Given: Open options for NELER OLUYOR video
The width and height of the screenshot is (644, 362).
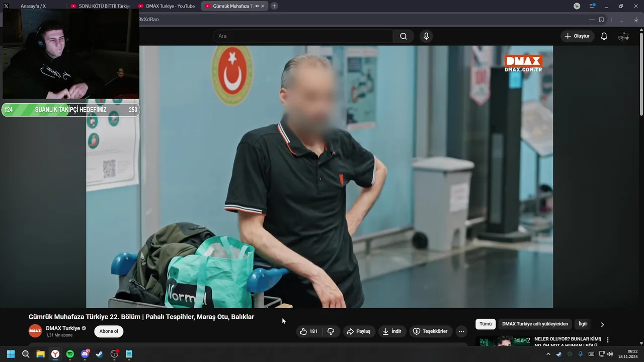Looking at the screenshot, I should point(607,340).
